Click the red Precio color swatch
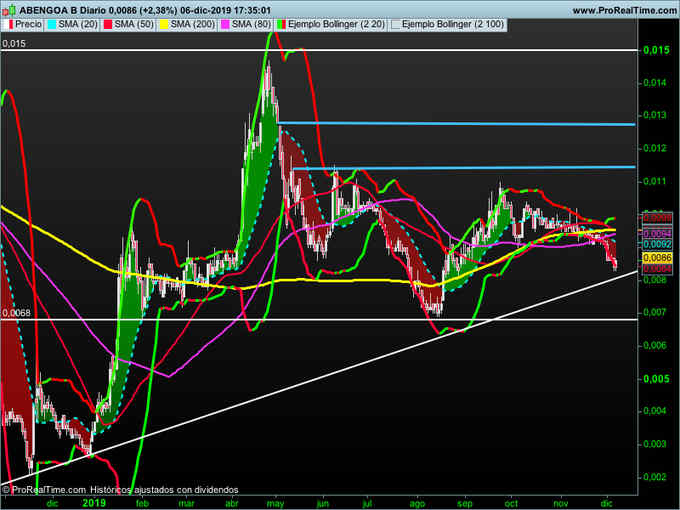Viewport: 680px width, 510px height. (x=10, y=25)
